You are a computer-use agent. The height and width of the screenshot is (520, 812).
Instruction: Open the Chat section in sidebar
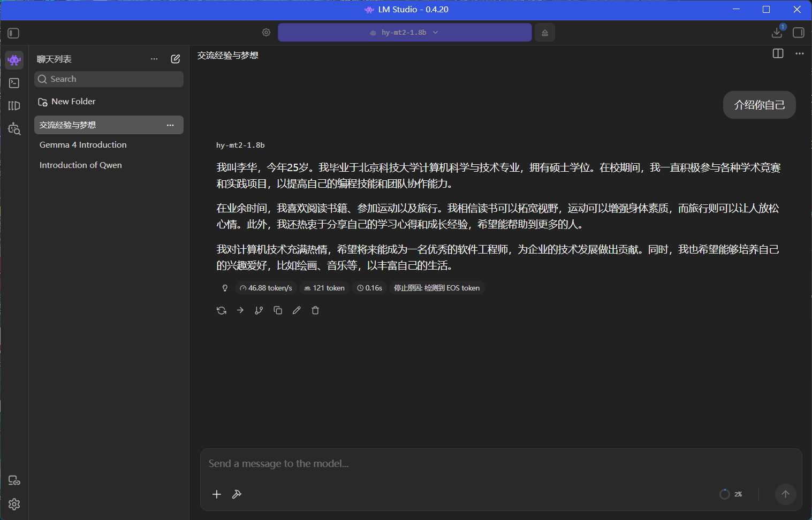tap(14, 60)
